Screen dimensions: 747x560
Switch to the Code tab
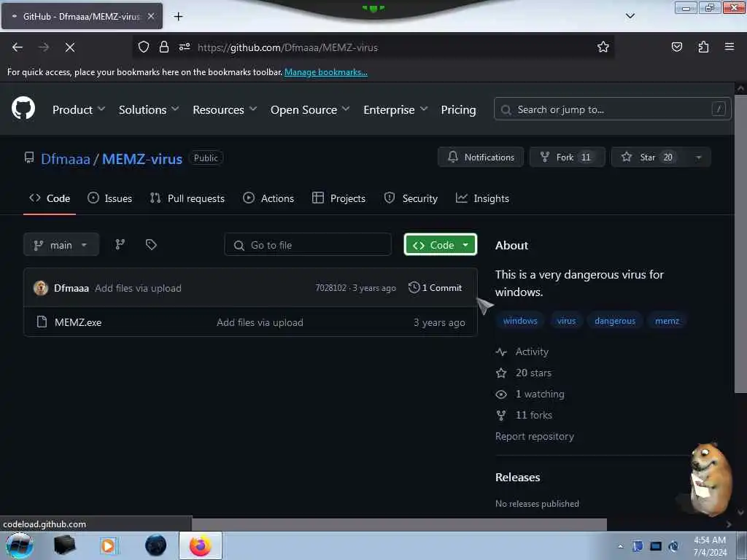(50, 198)
